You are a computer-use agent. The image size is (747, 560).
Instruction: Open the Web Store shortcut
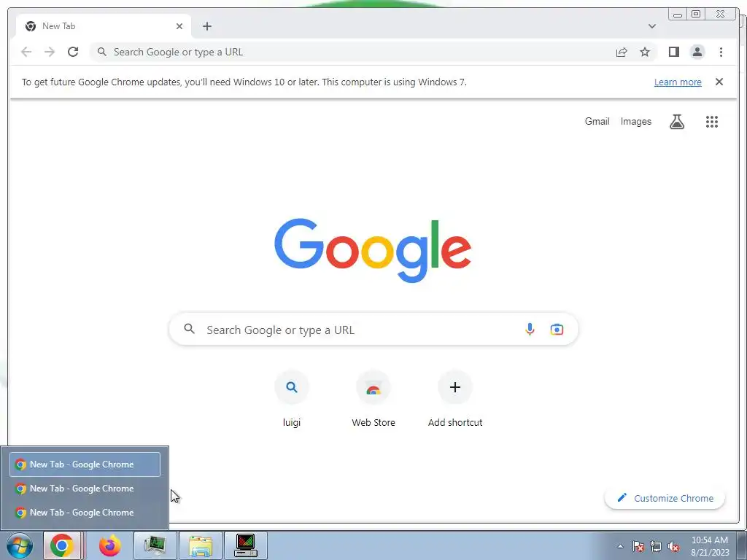point(373,400)
